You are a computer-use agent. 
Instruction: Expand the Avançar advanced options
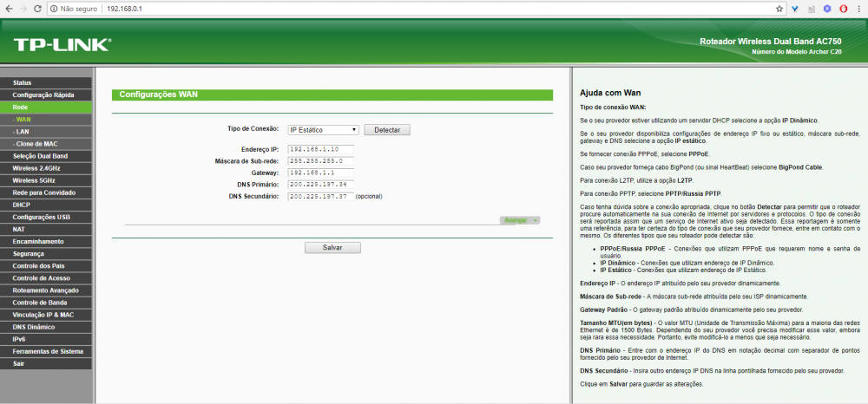[521, 220]
